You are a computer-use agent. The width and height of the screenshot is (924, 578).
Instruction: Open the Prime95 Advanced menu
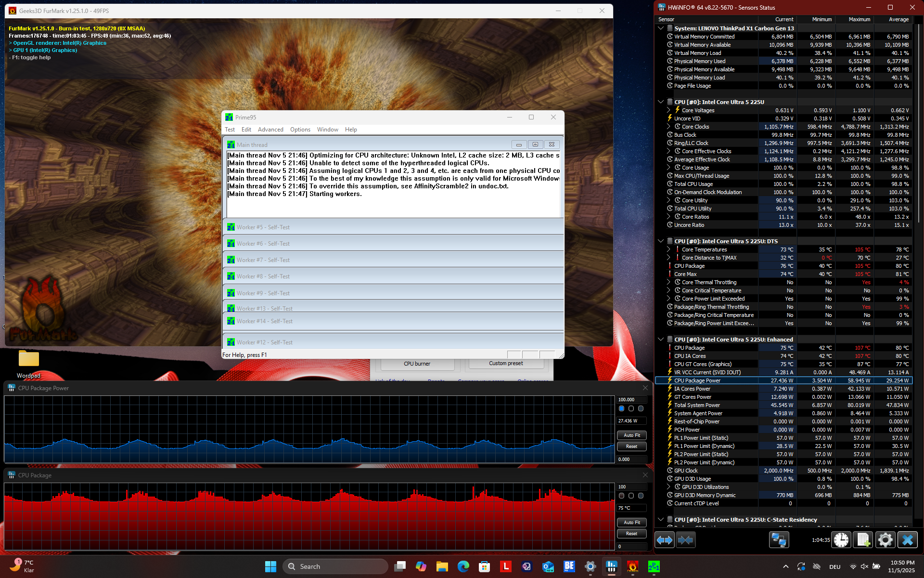[x=270, y=130]
